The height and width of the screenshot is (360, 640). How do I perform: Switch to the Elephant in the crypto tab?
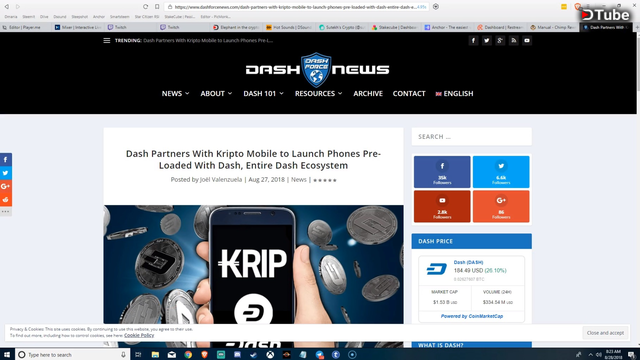click(x=236, y=27)
